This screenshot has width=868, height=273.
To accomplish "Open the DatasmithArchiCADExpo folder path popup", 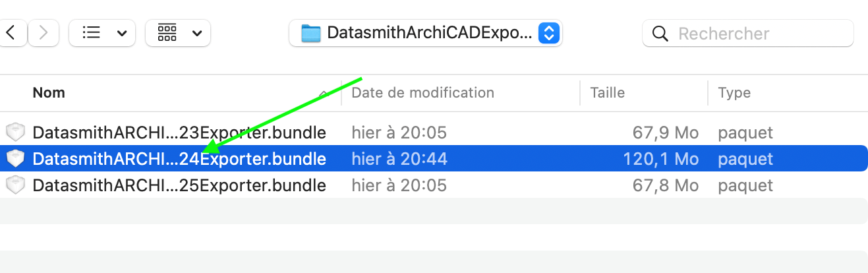I will 549,33.
